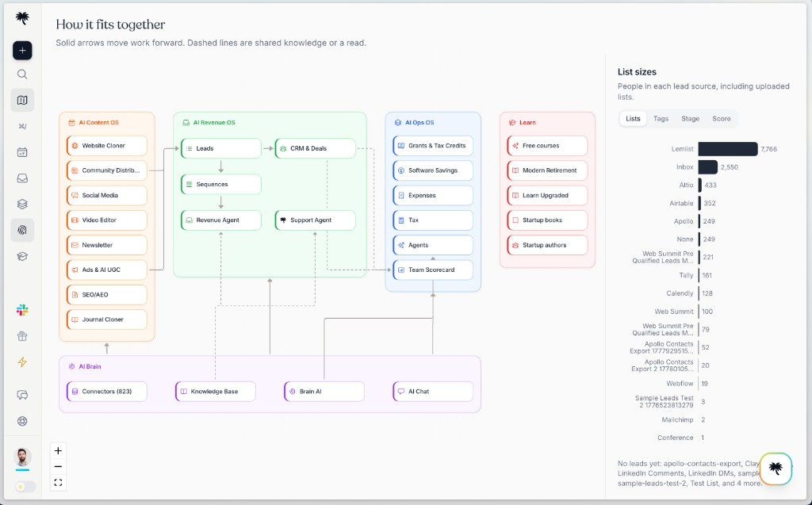Click the "AI Content OS" group title
The image size is (812, 505).
(x=99, y=123)
